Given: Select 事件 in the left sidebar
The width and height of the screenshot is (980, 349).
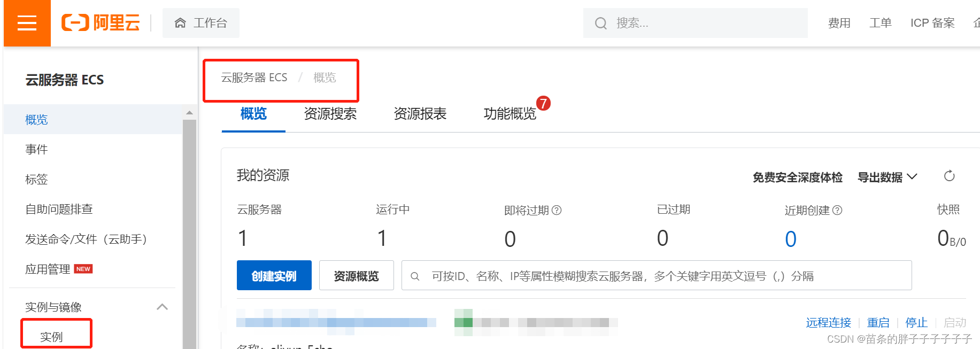Looking at the screenshot, I should click(x=36, y=150).
